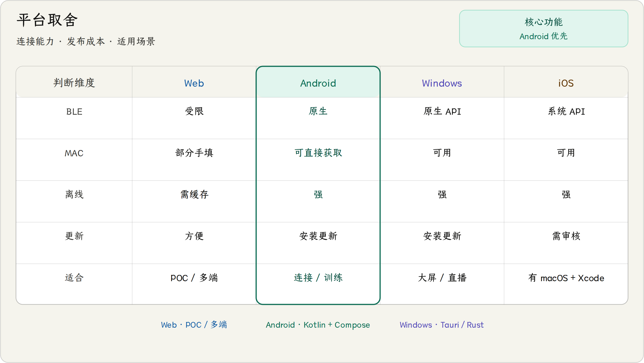Click the "iOS" column header
Viewport: 644px width, 363px height.
566,83
